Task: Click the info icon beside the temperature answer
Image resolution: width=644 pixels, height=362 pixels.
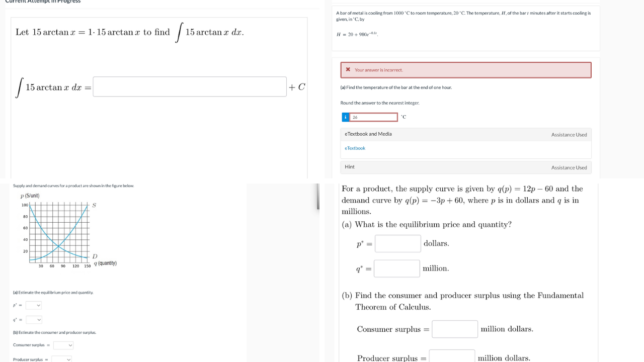Action: (x=345, y=117)
